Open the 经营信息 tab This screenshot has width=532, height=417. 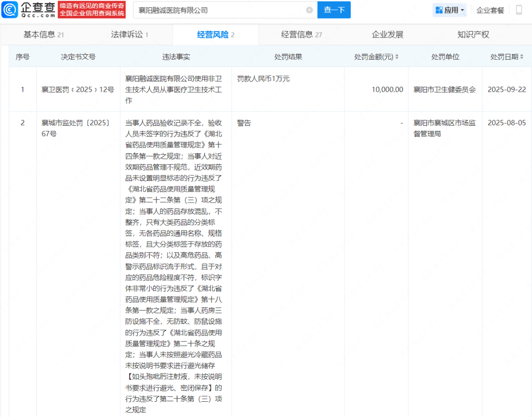[301, 35]
